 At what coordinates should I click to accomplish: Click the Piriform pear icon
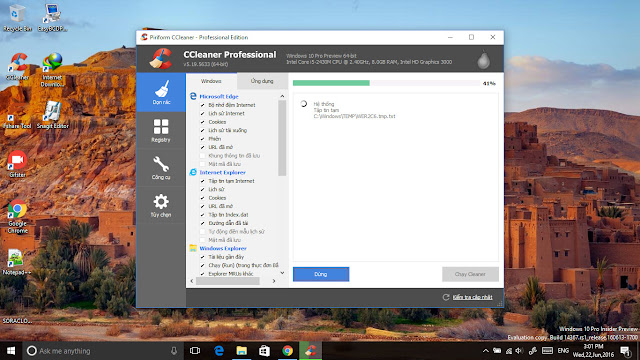coord(484,60)
